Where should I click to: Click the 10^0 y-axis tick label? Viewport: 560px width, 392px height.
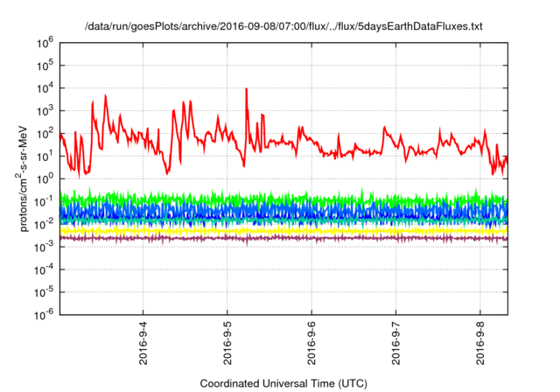pyautogui.click(x=45, y=179)
